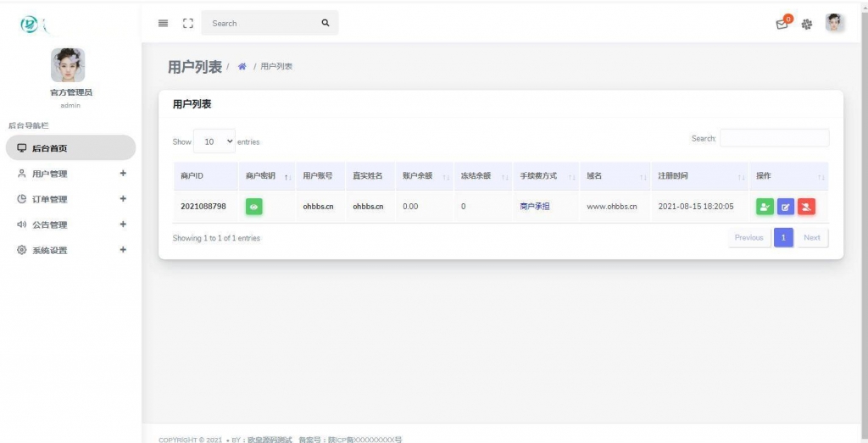
Task: Sort table by 注册时间 column
Action: 697,176
